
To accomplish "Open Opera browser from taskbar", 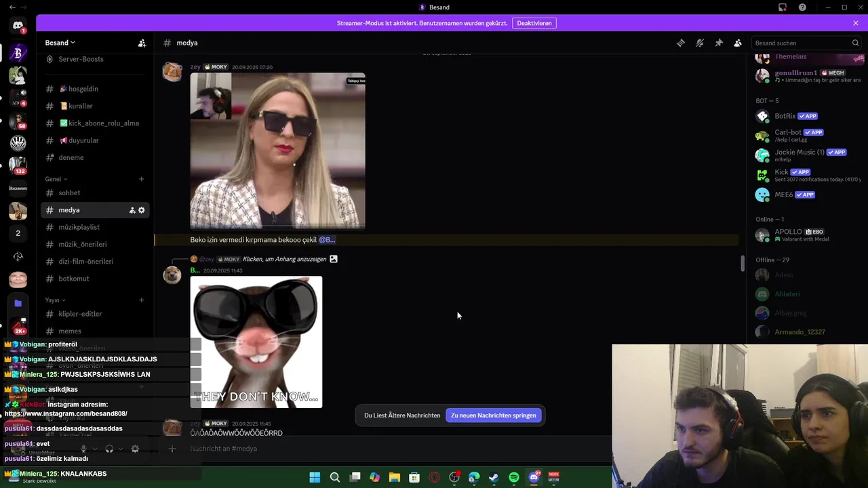I will (434, 477).
